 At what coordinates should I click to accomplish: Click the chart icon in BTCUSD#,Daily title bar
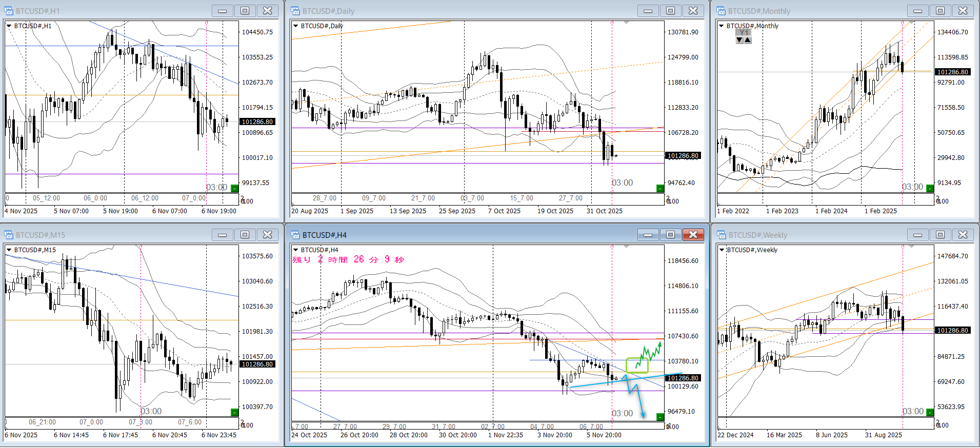tap(295, 11)
